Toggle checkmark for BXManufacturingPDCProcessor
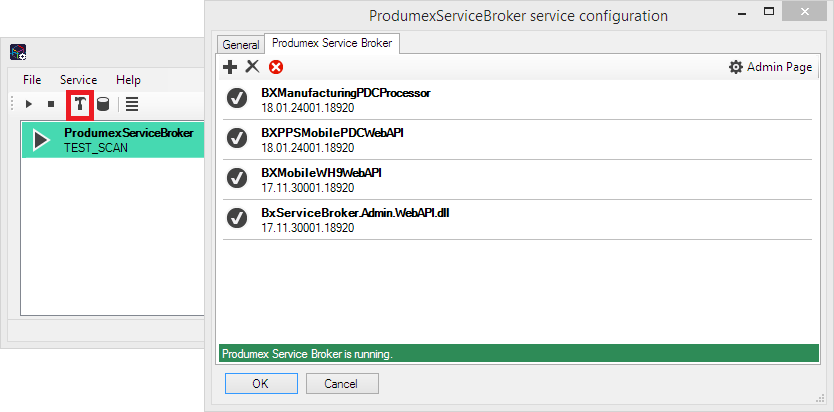This screenshot has height=412, width=834. coord(237,98)
